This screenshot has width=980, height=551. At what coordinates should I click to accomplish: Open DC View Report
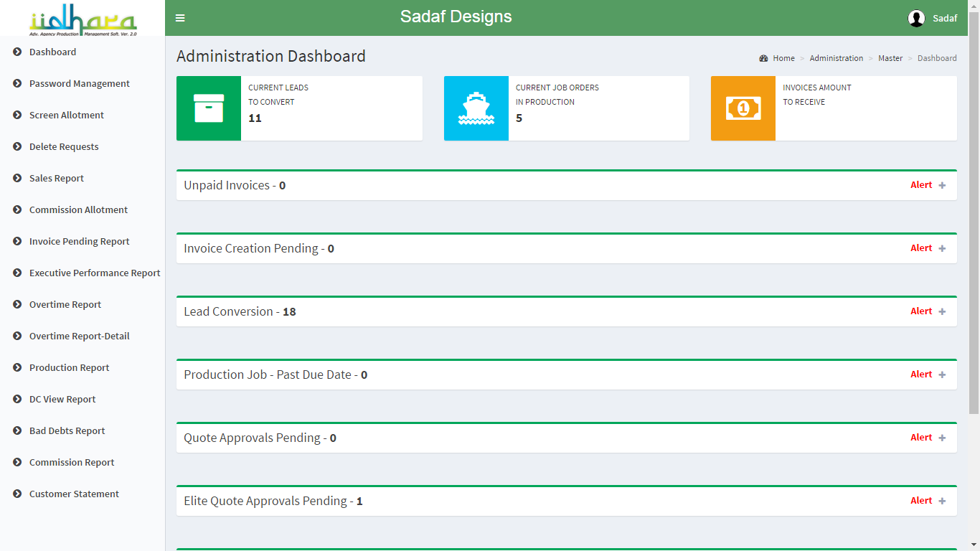(x=62, y=399)
